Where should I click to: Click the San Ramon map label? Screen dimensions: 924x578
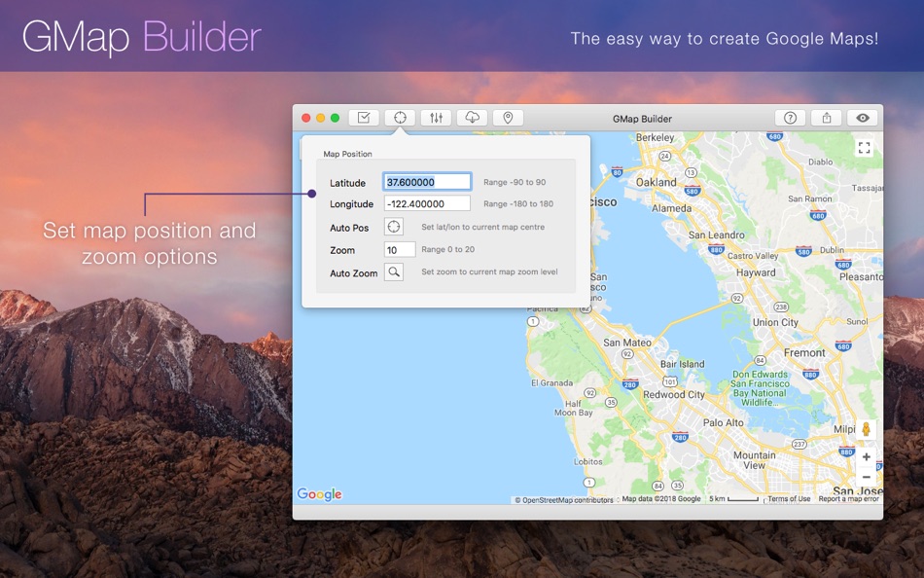(x=809, y=199)
